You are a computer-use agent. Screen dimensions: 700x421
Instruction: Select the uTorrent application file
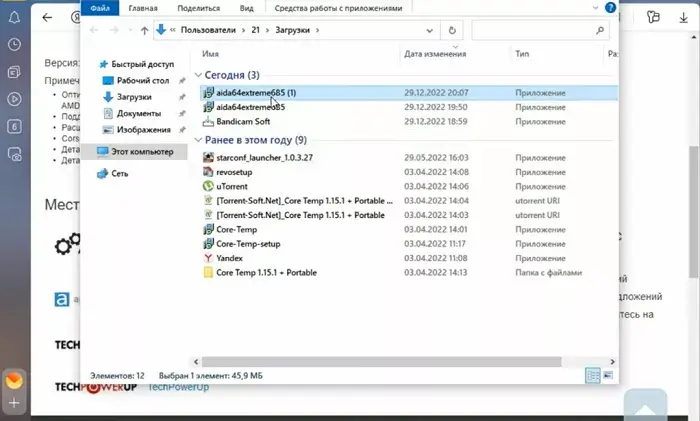coord(230,186)
